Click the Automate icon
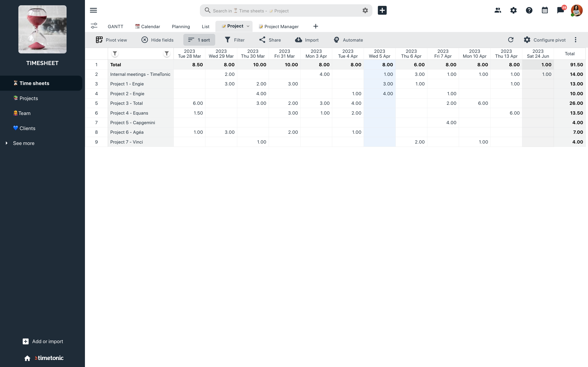 click(x=336, y=40)
